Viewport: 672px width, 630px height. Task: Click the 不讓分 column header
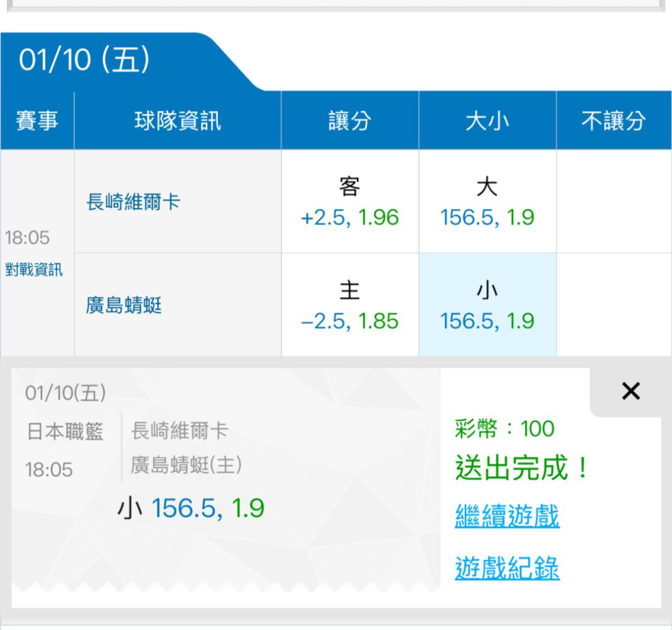pyautogui.click(x=613, y=122)
